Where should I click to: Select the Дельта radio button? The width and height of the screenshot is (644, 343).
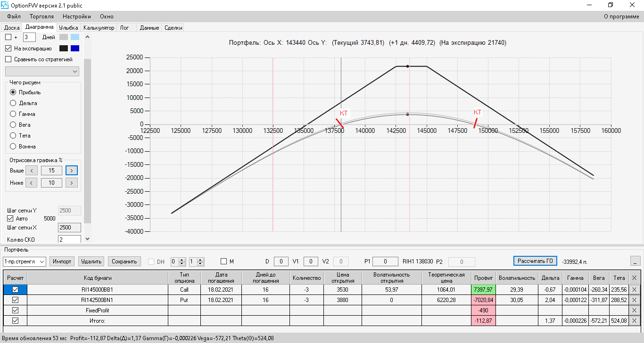(13, 103)
